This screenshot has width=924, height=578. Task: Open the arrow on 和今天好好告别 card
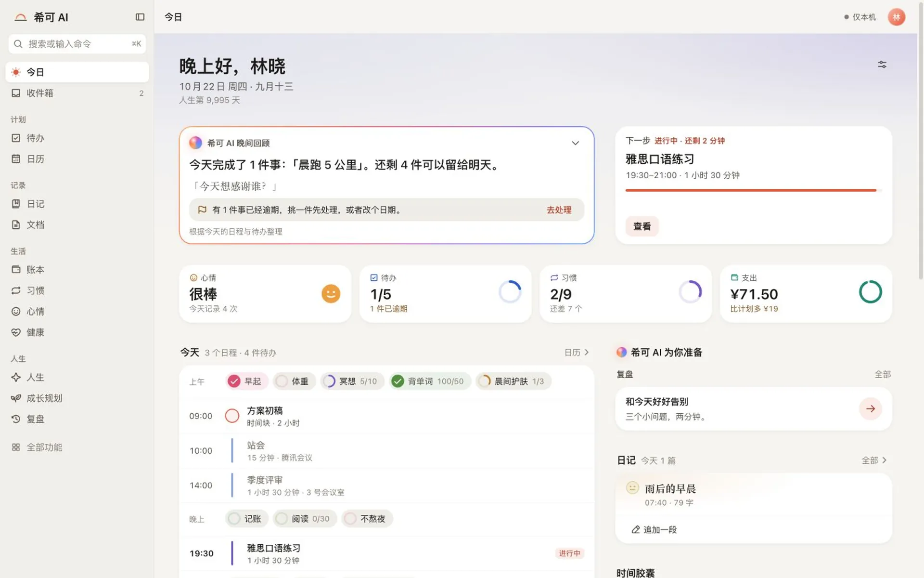pyautogui.click(x=871, y=408)
